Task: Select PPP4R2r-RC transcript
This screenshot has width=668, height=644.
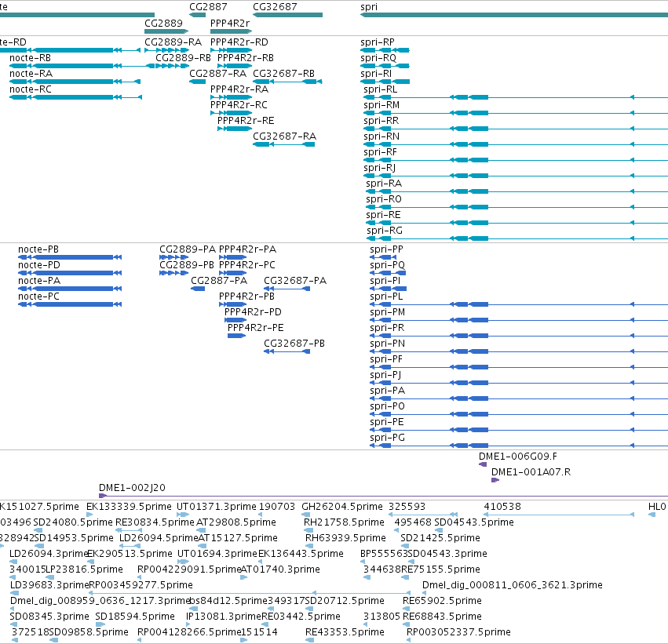Action: pos(231,113)
